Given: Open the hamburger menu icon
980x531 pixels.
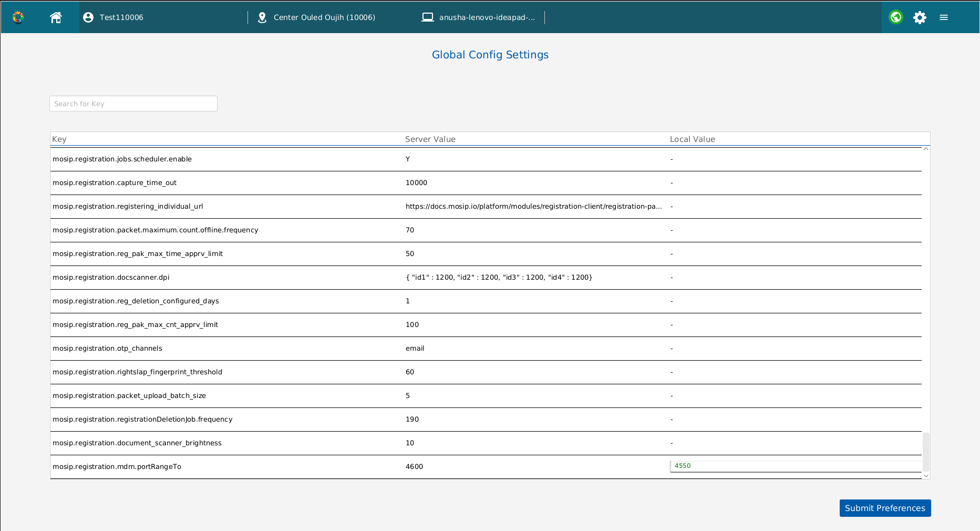Looking at the screenshot, I should [x=944, y=17].
